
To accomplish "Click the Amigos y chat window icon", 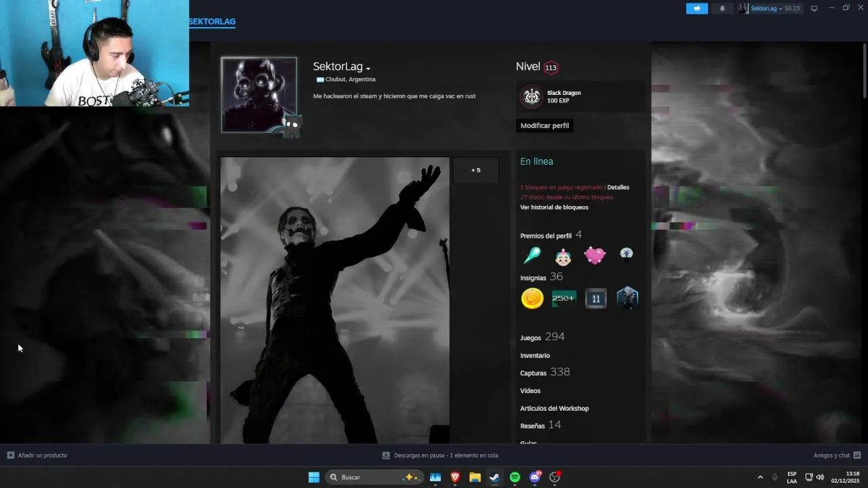I will 857,455.
